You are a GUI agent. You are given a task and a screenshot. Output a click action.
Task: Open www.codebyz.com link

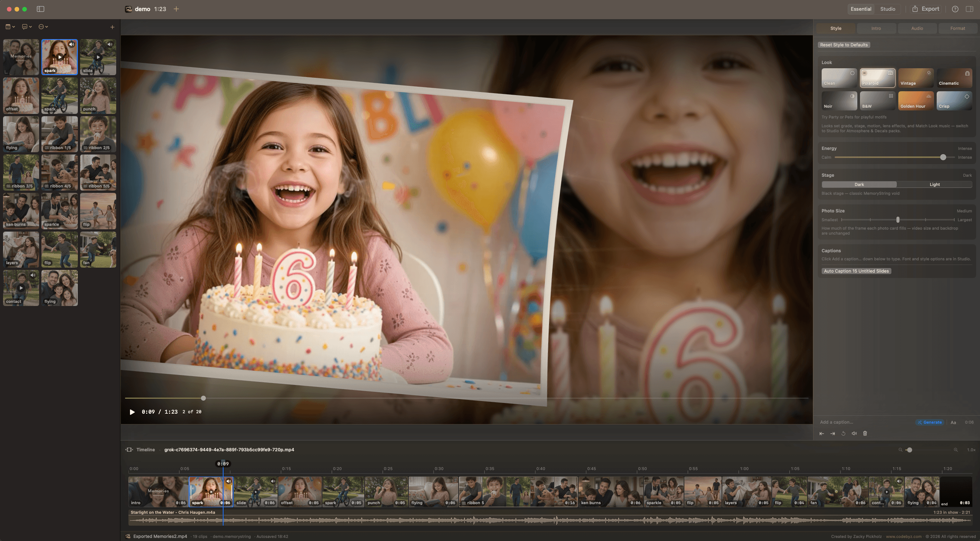pyautogui.click(x=903, y=537)
